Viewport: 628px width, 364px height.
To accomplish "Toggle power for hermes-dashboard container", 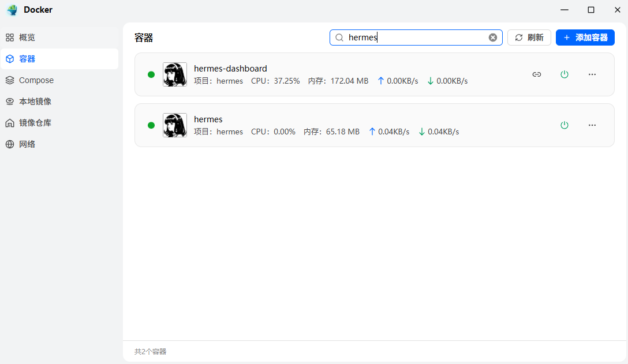I will point(565,74).
